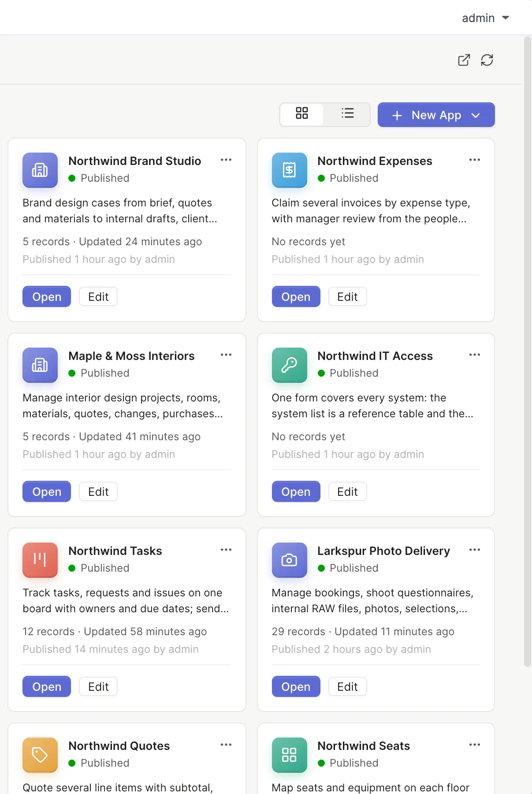Viewport: 532px width, 794px height.
Task: Switch to list view
Action: click(348, 113)
